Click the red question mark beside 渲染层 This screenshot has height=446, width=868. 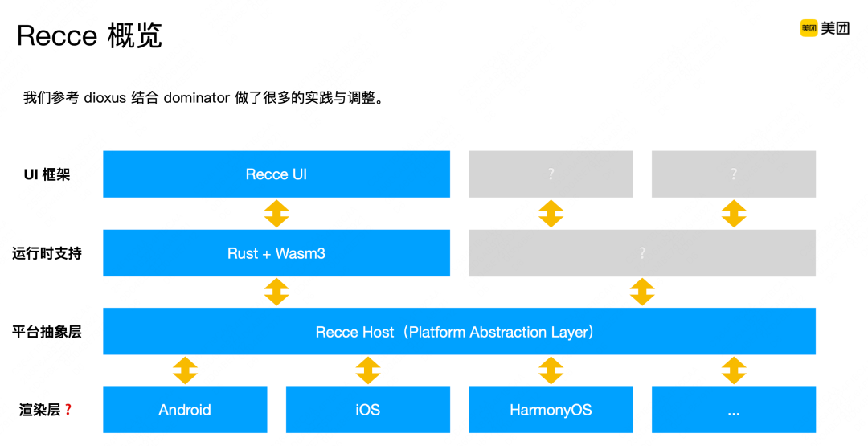(x=68, y=410)
